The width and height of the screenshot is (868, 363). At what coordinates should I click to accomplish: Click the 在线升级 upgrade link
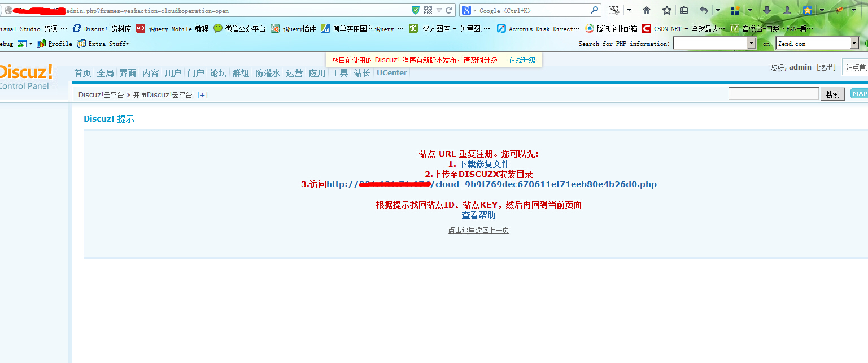pyautogui.click(x=522, y=60)
